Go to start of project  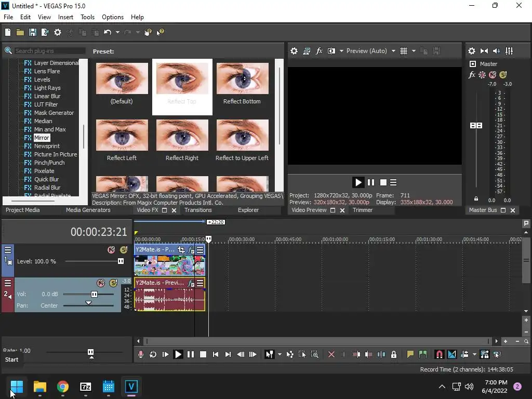(216, 354)
